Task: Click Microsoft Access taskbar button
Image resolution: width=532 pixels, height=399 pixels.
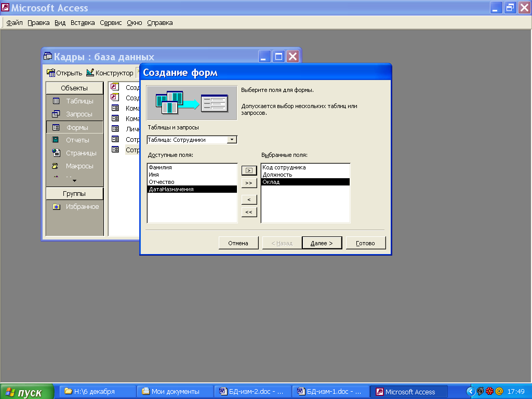Action: 408,392
